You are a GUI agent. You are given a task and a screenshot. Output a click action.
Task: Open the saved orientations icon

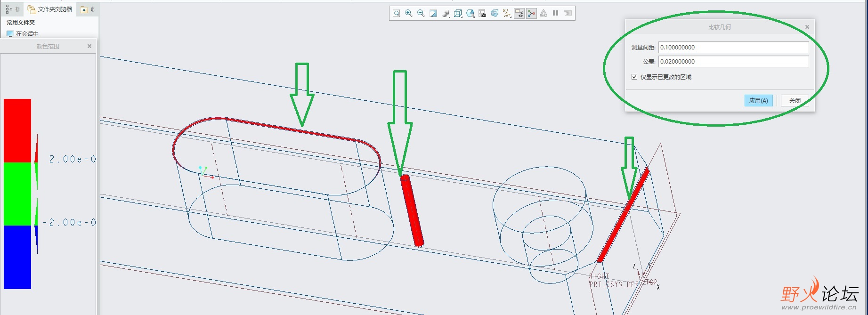470,13
